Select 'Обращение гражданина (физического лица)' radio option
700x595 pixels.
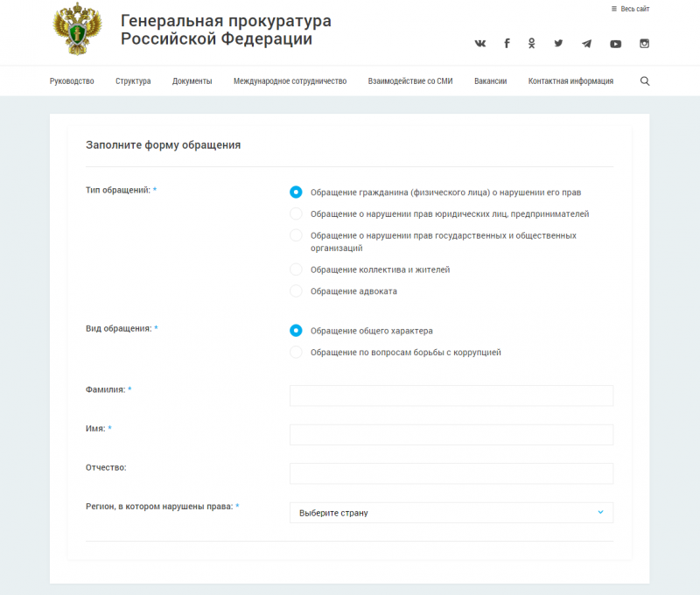pyautogui.click(x=296, y=192)
